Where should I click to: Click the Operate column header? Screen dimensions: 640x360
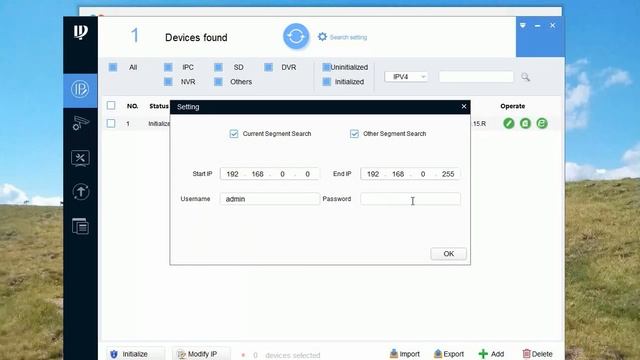point(513,106)
